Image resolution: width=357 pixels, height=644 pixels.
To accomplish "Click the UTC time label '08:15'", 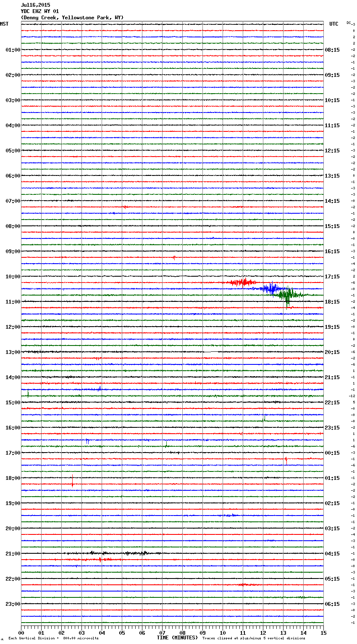I will 332,50.
